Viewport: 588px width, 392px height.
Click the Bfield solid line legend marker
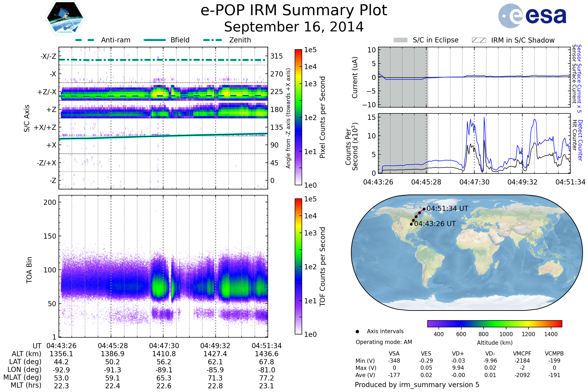(x=155, y=40)
